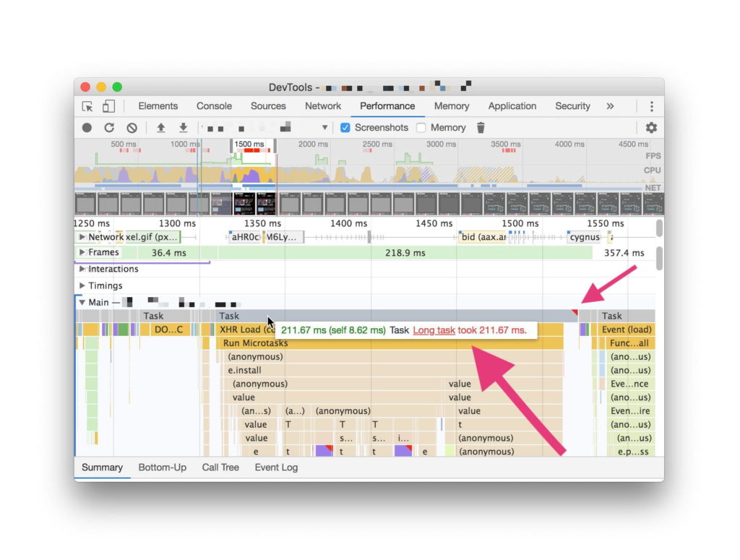Click the Long task link
Image resolution: width=740 pixels, height=560 pixels.
[x=434, y=330]
